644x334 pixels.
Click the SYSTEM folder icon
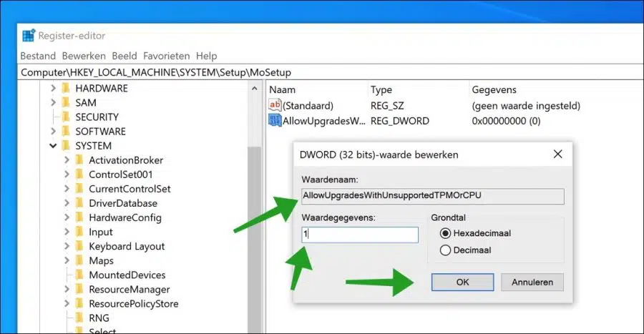click(x=66, y=146)
